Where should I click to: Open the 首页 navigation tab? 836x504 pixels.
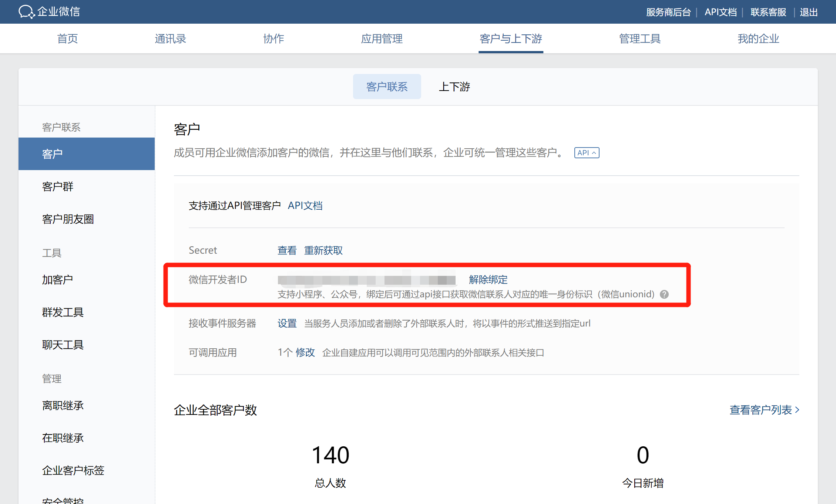click(x=67, y=38)
